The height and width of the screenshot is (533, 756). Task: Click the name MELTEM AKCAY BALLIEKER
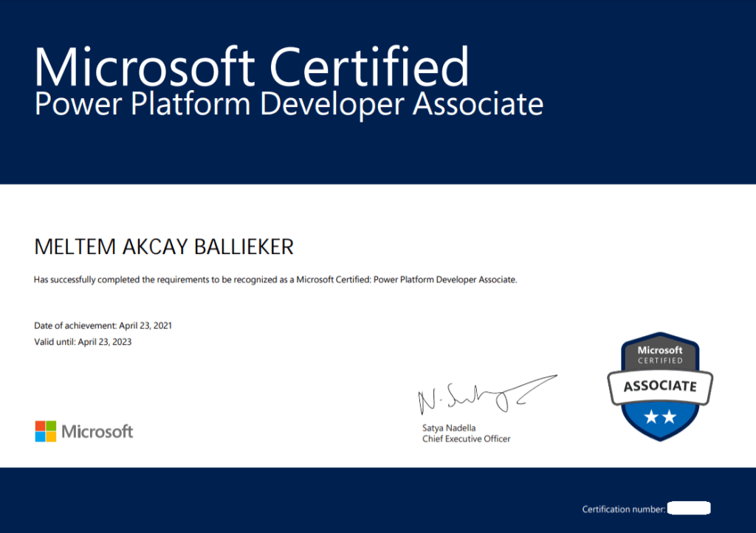tap(164, 247)
